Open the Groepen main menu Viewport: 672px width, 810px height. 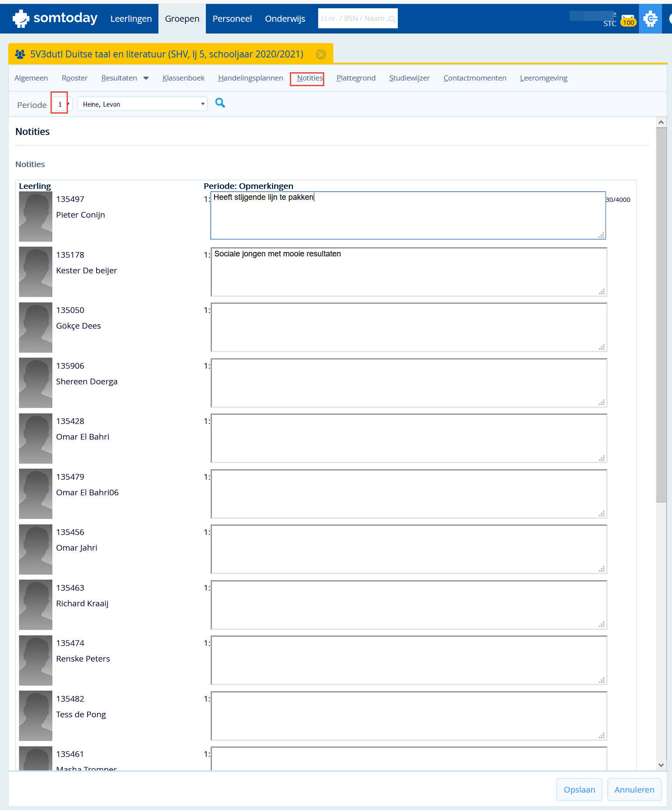[x=182, y=19]
